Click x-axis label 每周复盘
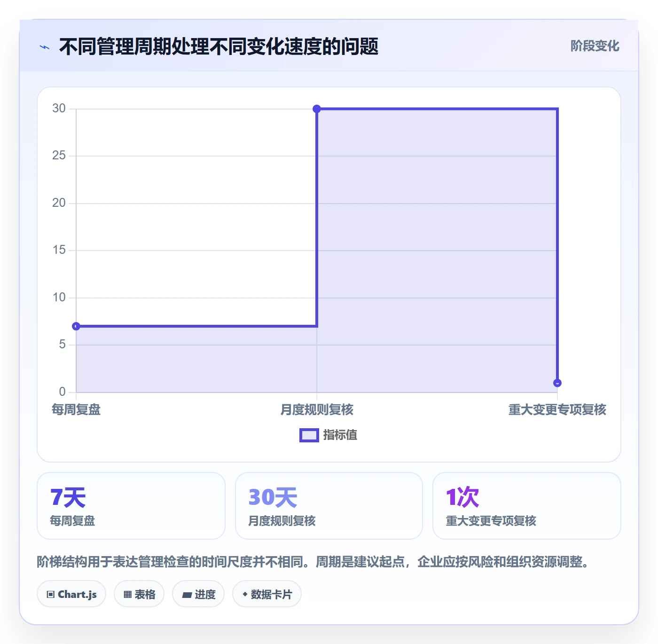 pyautogui.click(x=76, y=410)
